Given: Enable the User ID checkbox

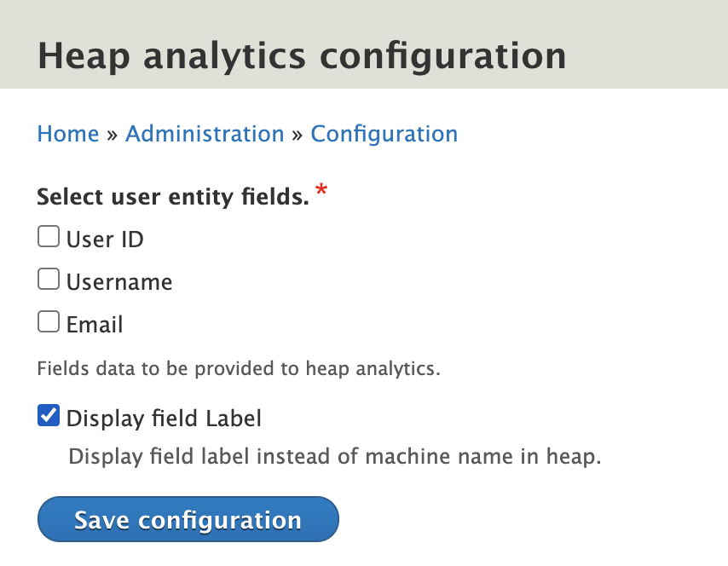Looking at the screenshot, I should pyautogui.click(x=49, y=236).
